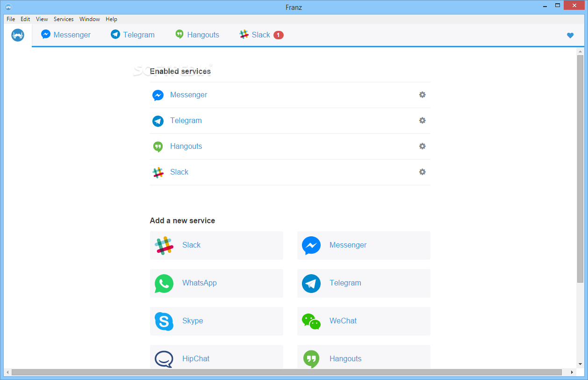Image resolution: width=588 pixels, height=380 pixels.
Task: Add a new Hangouts service
Action: (364, 357)
